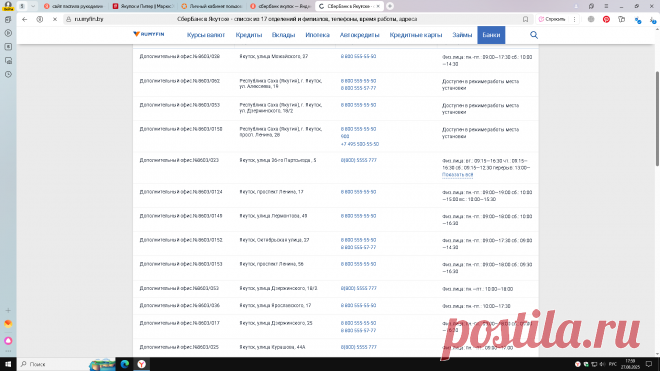Open the Pinterest extension icon
660x371 pixels.
pyautogui.click(x=606, y=19)
